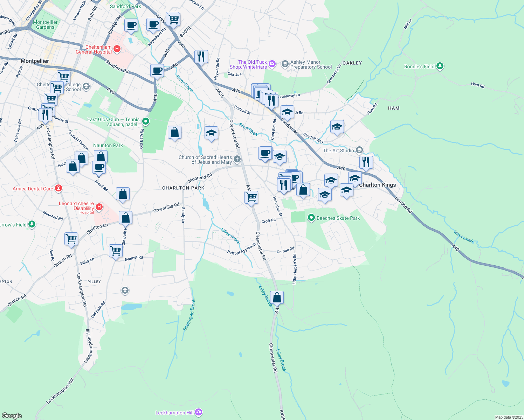This screenshot has height=420, width=524.
Task: Click the Charlton Kings place label
Action: [377, 185]
